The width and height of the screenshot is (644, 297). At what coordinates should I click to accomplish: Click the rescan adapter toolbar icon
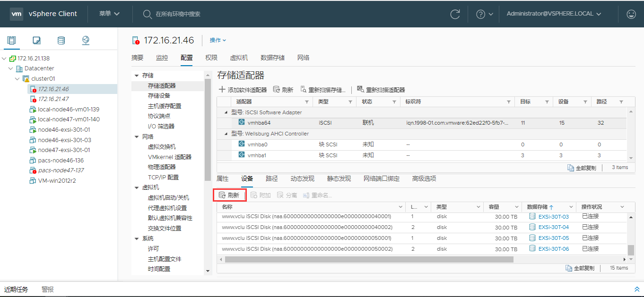point(360,89)
